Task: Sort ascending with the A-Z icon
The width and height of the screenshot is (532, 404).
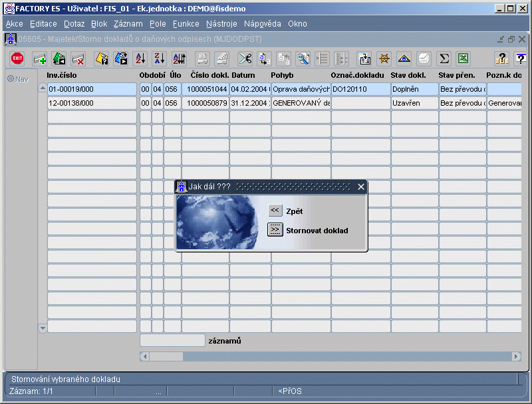Action: tap(140, 58)
